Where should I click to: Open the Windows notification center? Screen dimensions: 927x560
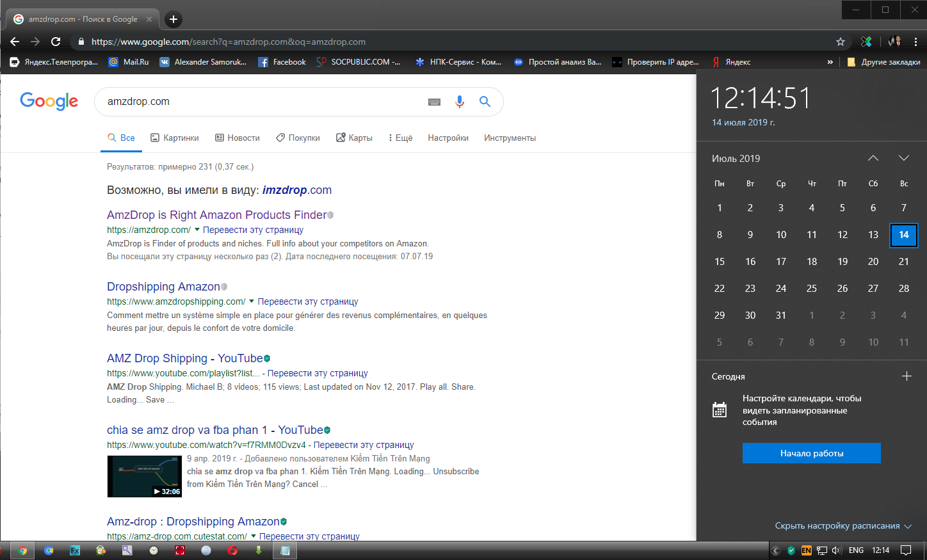point(906,550)
